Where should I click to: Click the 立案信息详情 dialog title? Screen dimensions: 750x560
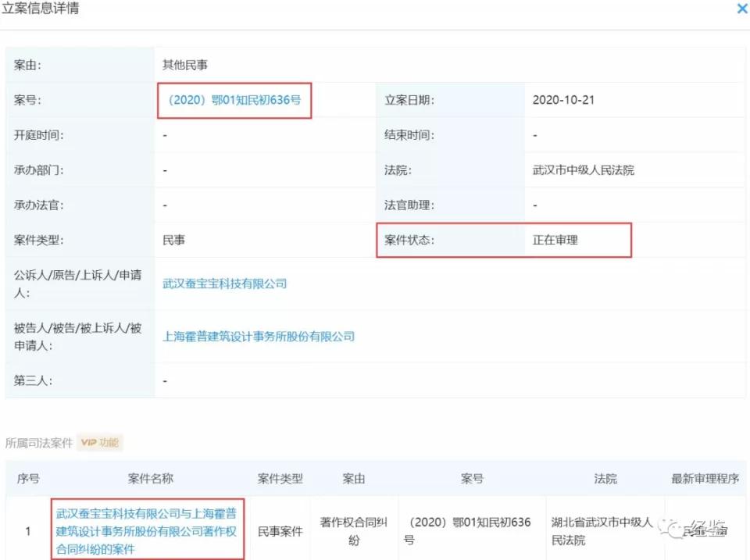coord(41,8)
